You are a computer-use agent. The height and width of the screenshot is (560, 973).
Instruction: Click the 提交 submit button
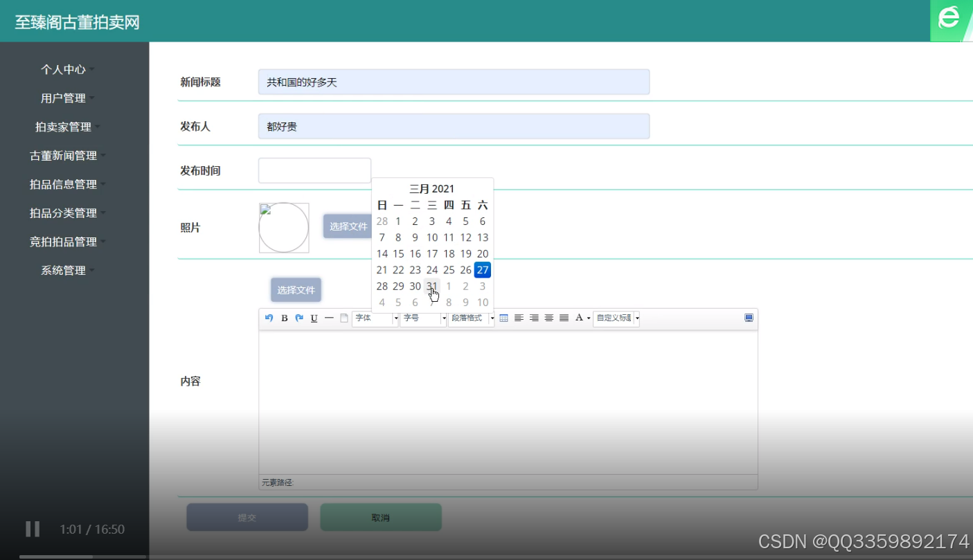pyautogui.click(x=247, y=517)
